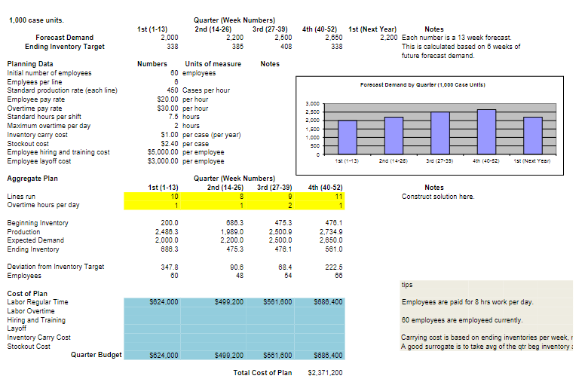
Task: Click the 3rd quarter Quarter Budget value $561,600
Action: pos(270,356)
